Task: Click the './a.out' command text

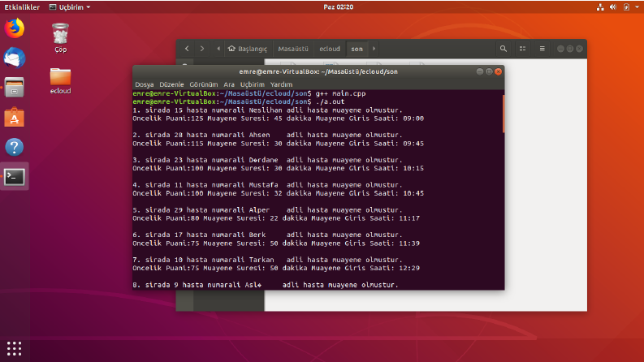Action: coord(331,101)
